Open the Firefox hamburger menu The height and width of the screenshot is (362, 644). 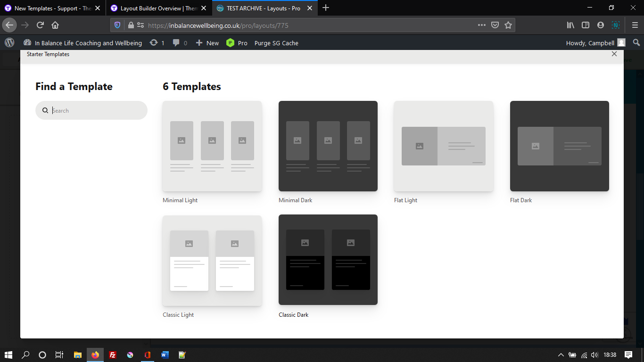point(635,25)
